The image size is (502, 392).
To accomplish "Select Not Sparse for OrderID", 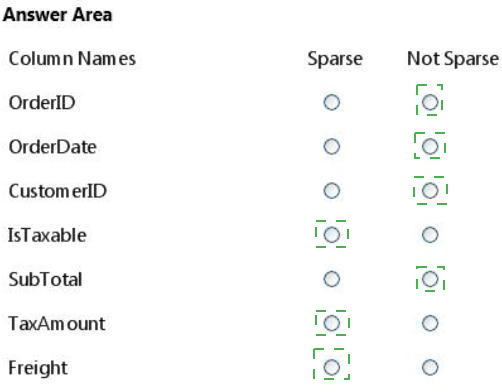I will click(x=430, y=102).
